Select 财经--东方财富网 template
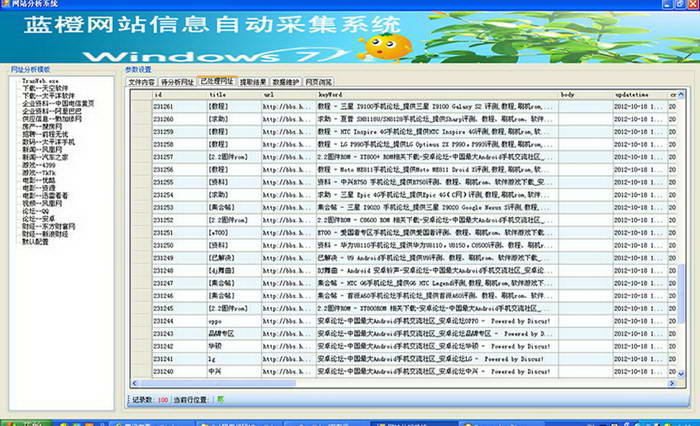 point(48,226)
